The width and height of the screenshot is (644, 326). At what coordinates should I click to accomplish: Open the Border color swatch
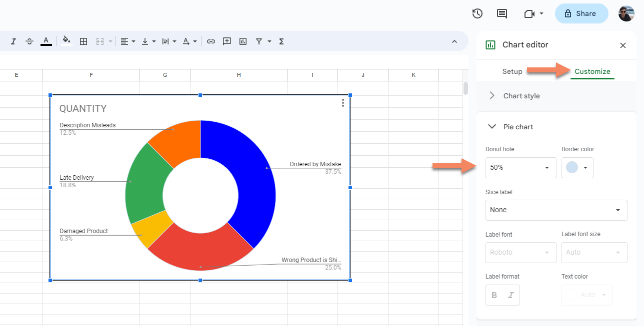click(577, 167)
